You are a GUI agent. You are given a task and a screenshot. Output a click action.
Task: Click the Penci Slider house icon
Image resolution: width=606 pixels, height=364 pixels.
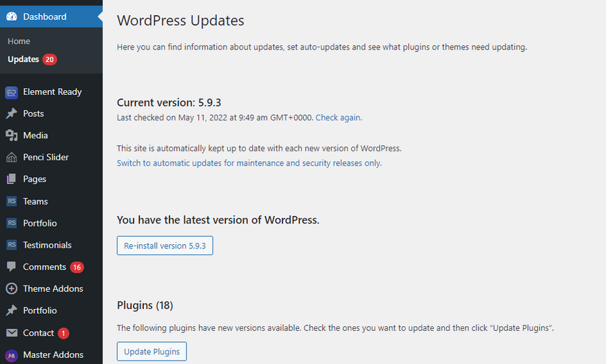(x=11, y=158)
